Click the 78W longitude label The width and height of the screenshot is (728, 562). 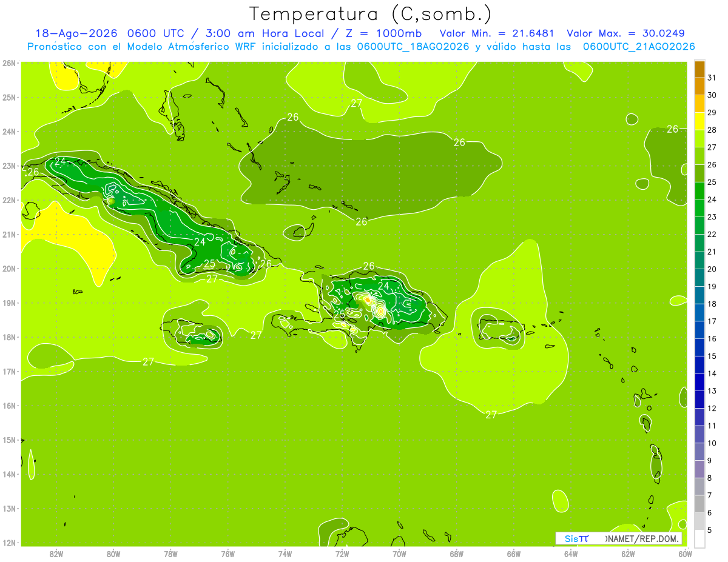point(170,554)
